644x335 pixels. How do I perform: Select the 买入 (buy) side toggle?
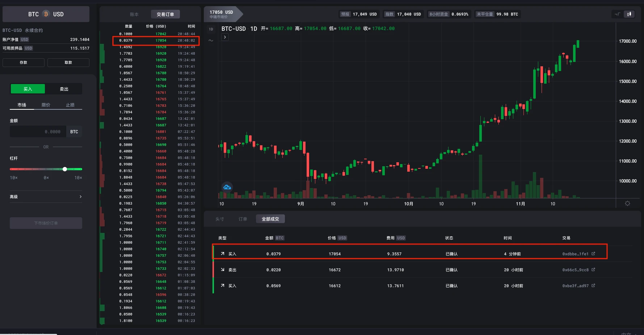click(x=28, y=89)
